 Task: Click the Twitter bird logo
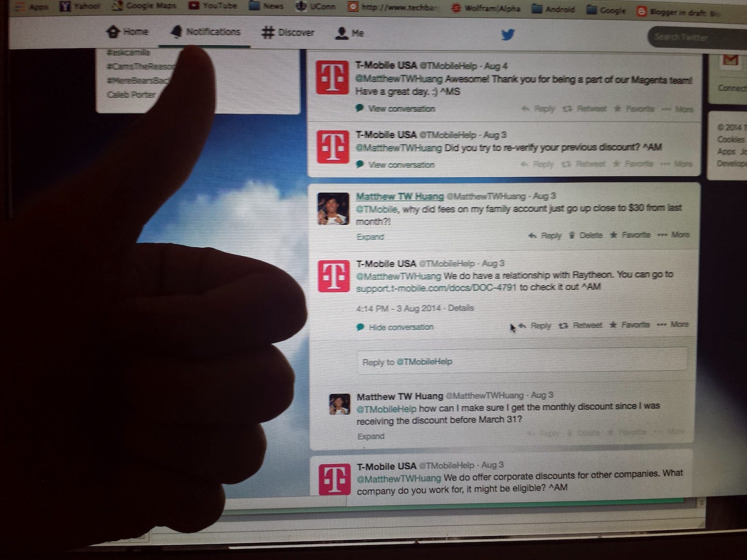click(x=507, y=35)
